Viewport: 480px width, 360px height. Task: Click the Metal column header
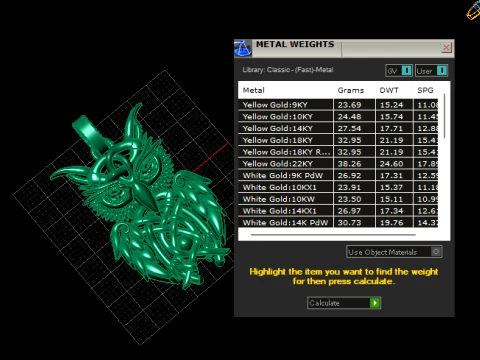click(254, 90)
